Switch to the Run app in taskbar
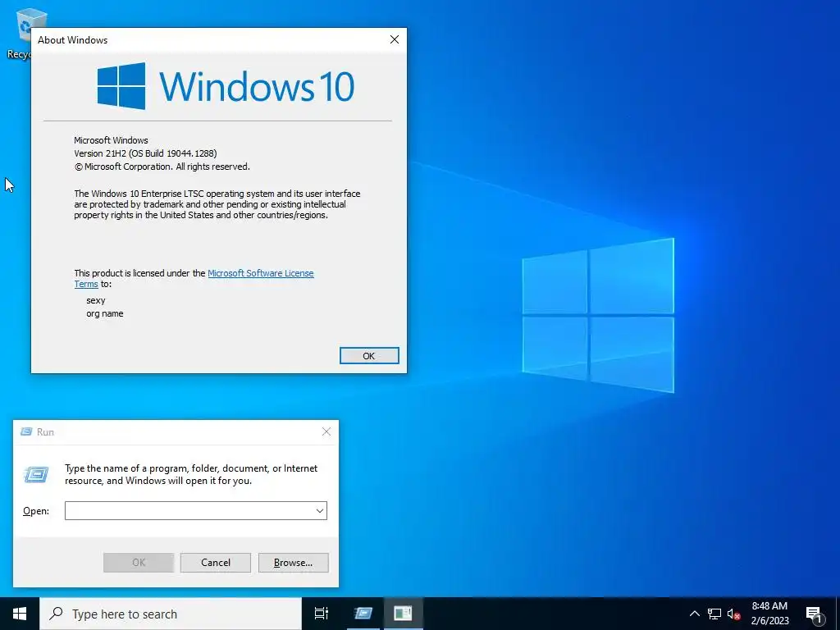Image resolution: width=840 pixels, height=630 pixels. click(x=363, y=614)
